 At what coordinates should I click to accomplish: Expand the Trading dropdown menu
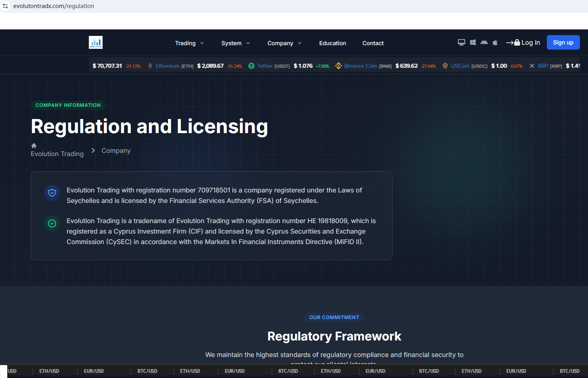click(189, 43)
